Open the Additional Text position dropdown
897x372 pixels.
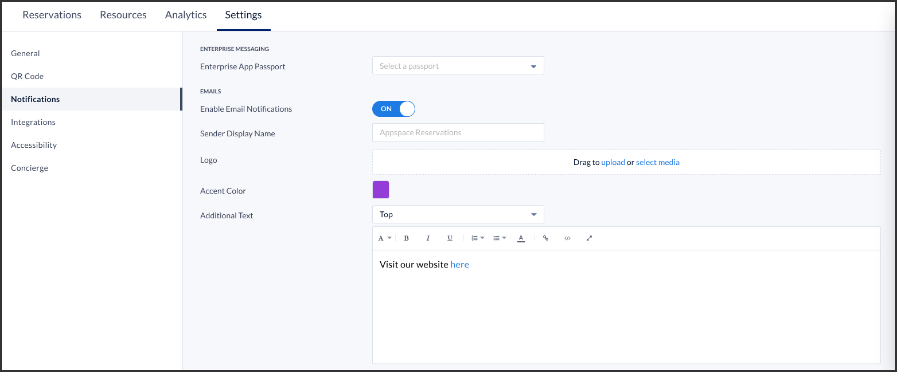coord(458,215)
